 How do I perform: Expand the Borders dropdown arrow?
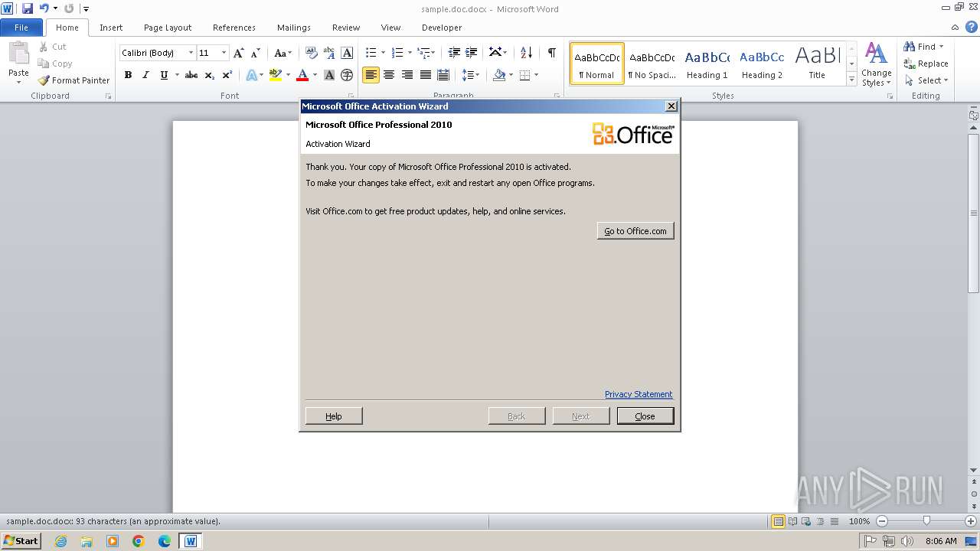(x=536, y=75)
